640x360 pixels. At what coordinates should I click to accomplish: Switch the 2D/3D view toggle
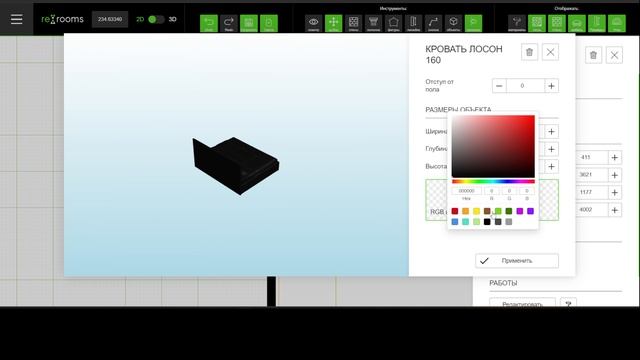(156, 19)
